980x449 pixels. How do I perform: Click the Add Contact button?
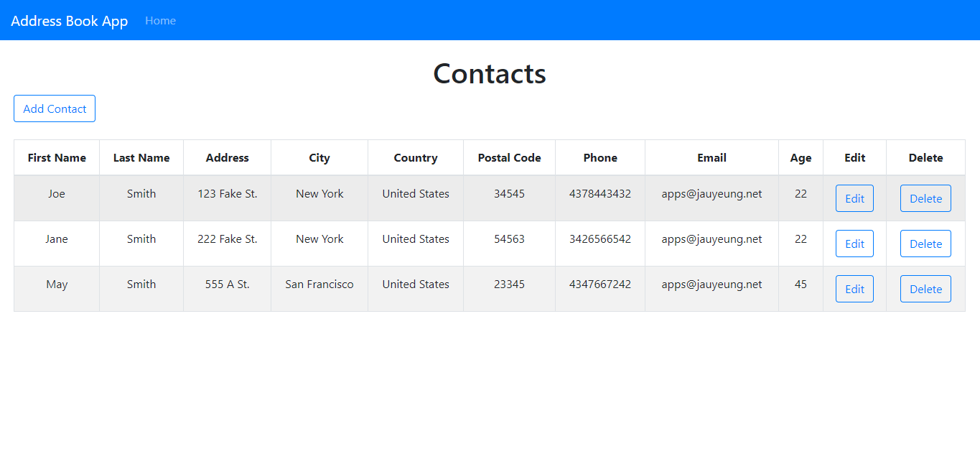(54, 108)
